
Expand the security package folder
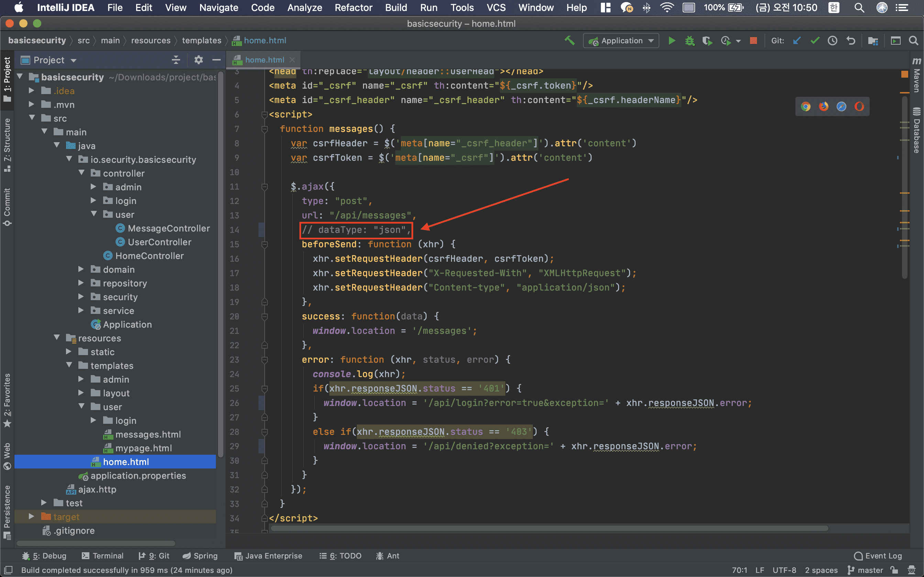pyautogui.click(x=81, y=297)
